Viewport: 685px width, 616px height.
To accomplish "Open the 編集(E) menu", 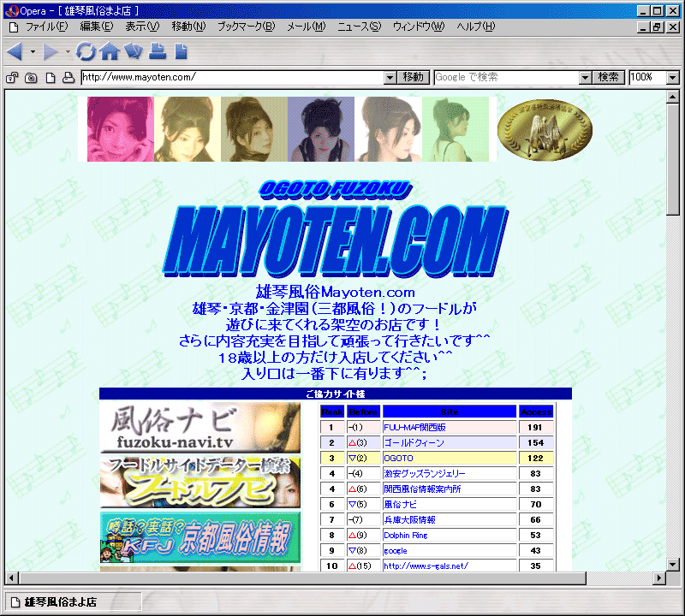I will (97, 27).
